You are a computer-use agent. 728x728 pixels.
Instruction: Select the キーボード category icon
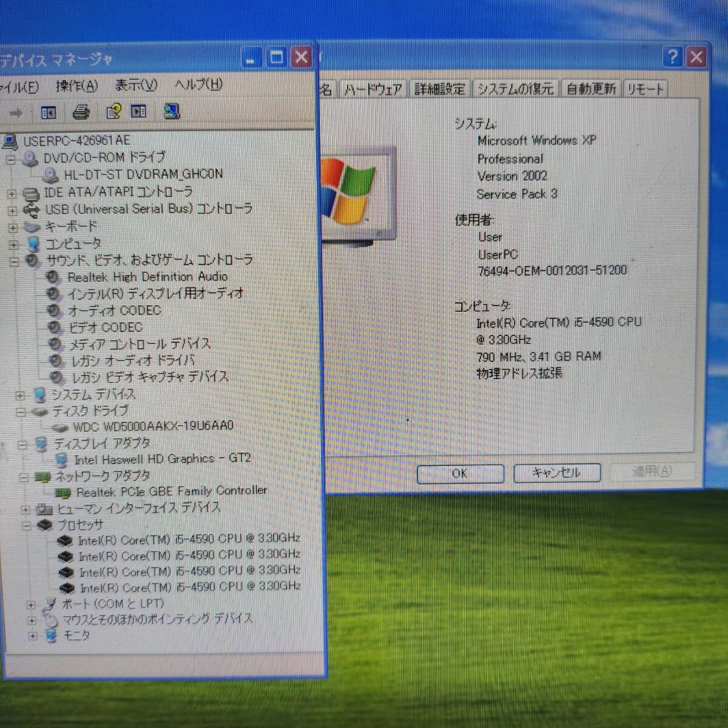click(x=32, y=227)
